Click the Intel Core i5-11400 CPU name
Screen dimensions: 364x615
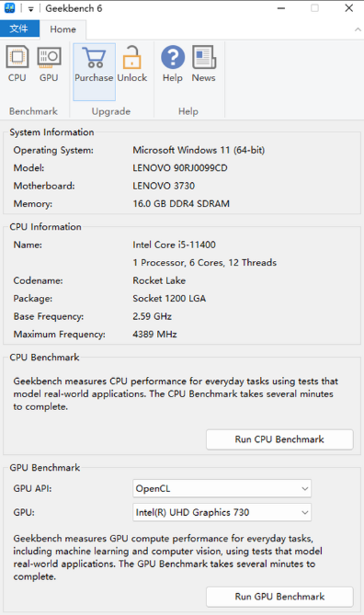[x=174, y=245]
